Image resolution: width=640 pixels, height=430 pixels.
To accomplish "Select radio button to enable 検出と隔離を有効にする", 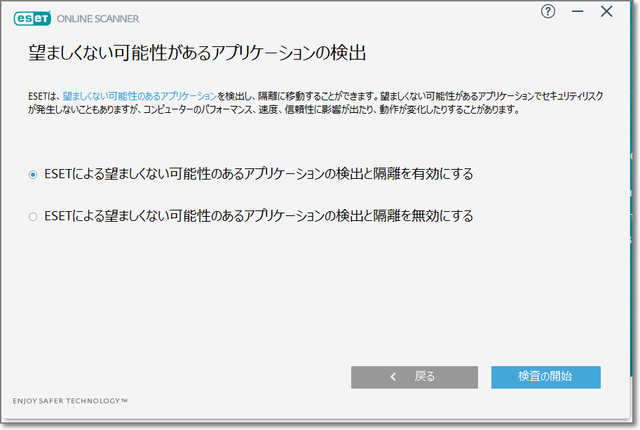I will coord(33,174).
